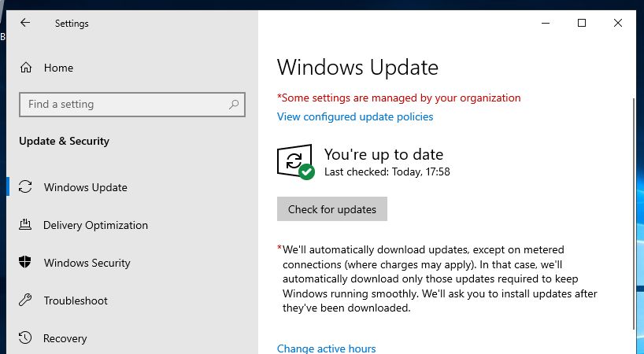Maximize the Settings window
The image size is (644, 354).
pyautogui.click(x=582, y=23)
